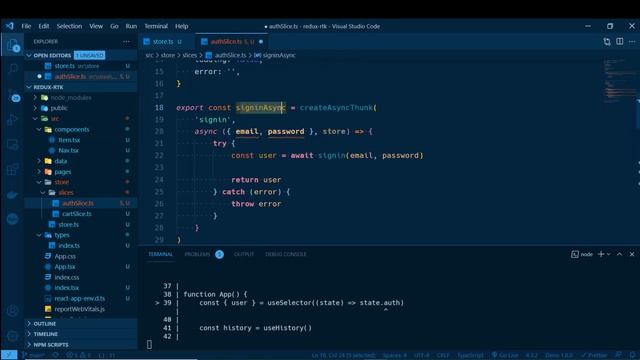This screenshot has height=360, width=640.
Task: Expand the data folder
Action: [39, 161]
